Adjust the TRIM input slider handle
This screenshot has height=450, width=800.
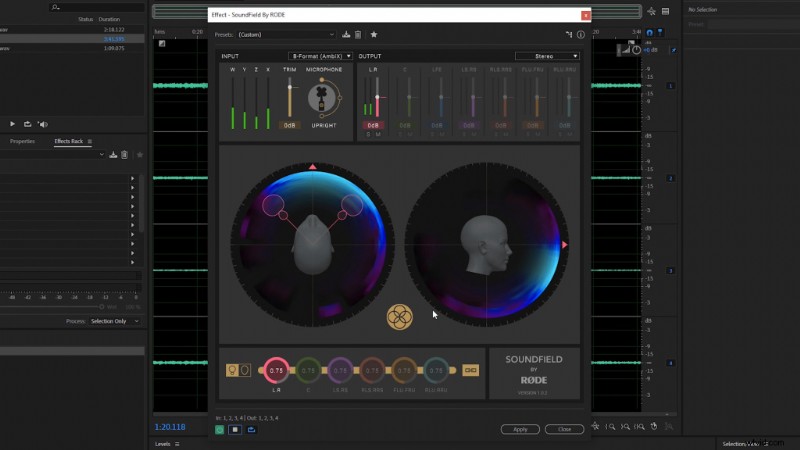coord(290,87)
